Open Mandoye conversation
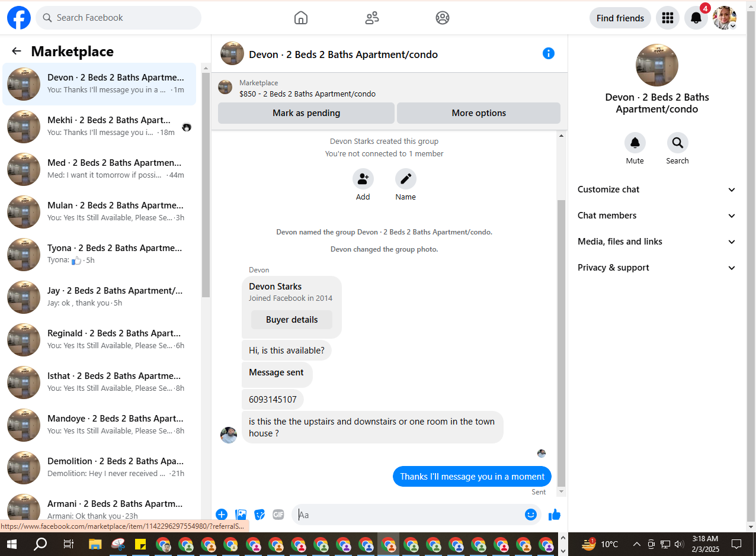The image size is (756, 556). coord(100,425)
